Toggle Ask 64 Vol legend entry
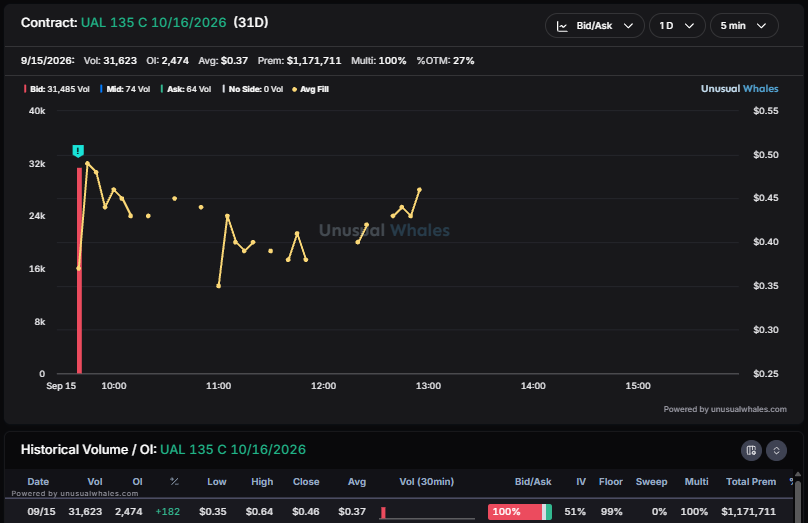The width and height of the screenshot is (808, 523). (186, 89)
